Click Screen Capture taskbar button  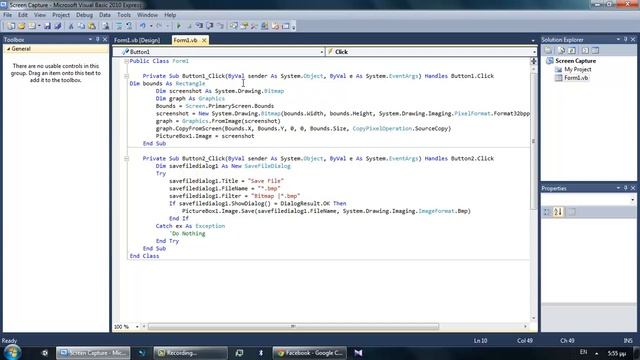[x=93, y=353]
